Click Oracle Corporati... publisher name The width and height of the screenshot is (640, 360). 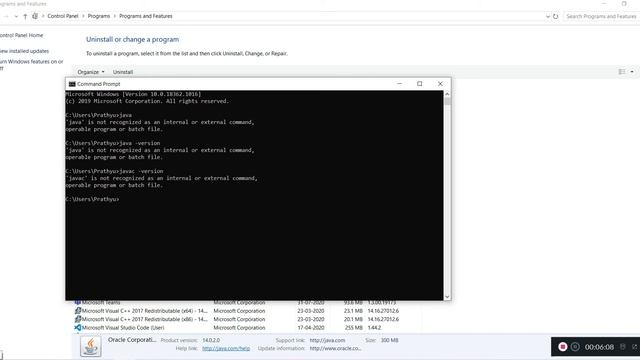click(132, 340)
